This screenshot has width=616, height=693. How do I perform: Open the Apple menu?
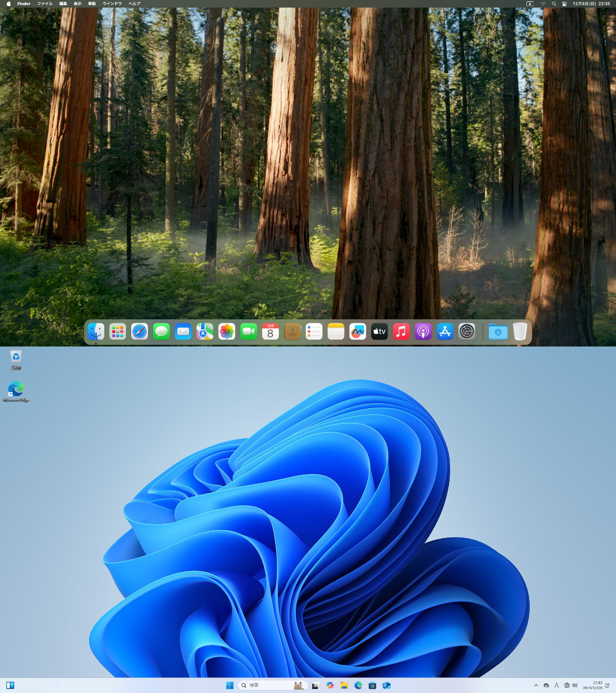(x=9, y=3)
